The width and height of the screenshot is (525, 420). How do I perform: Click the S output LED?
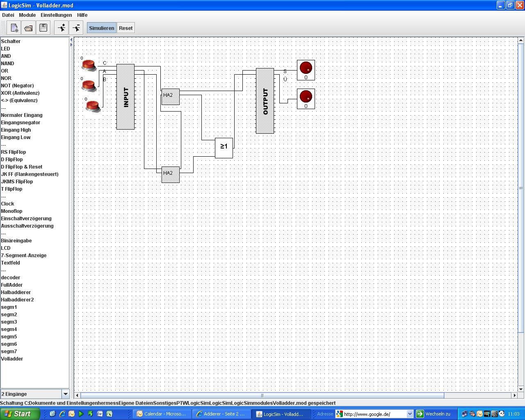point(306,70)
